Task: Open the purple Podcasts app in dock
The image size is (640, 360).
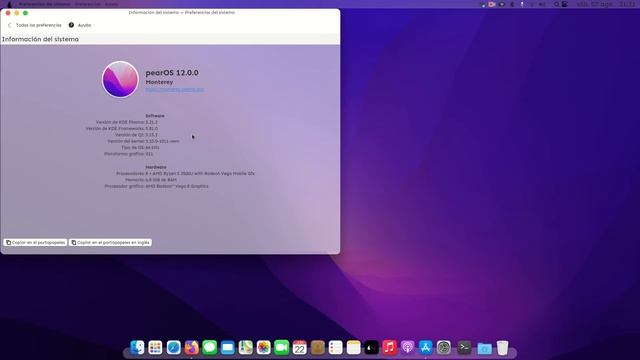Action: [407, 347]
